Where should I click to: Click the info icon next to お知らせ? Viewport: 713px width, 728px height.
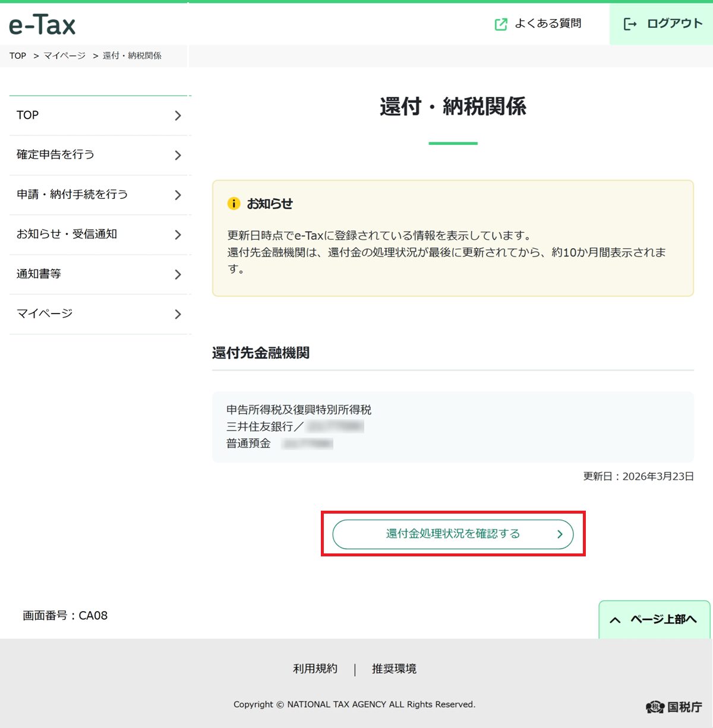point(234,203)
